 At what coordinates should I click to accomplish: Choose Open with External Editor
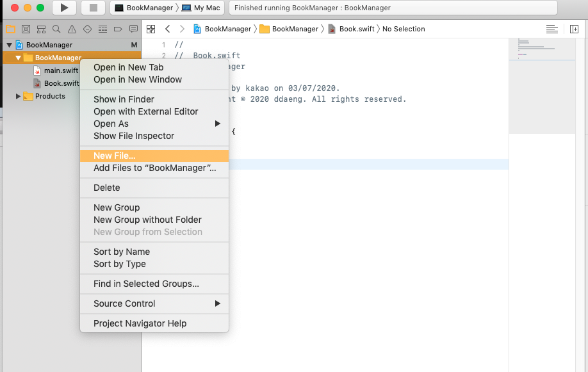coord(154,111)
